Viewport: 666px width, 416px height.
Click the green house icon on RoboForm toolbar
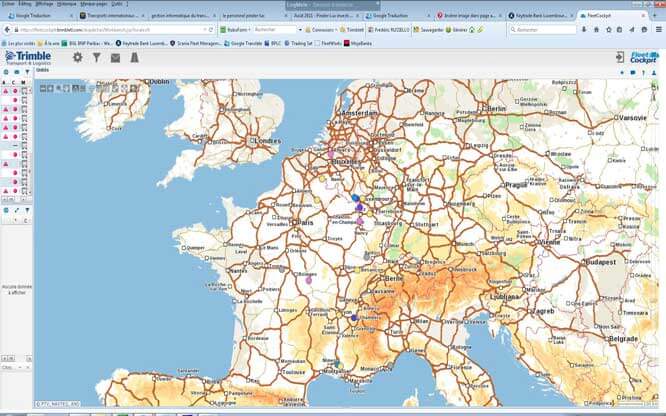pos(472,30)
